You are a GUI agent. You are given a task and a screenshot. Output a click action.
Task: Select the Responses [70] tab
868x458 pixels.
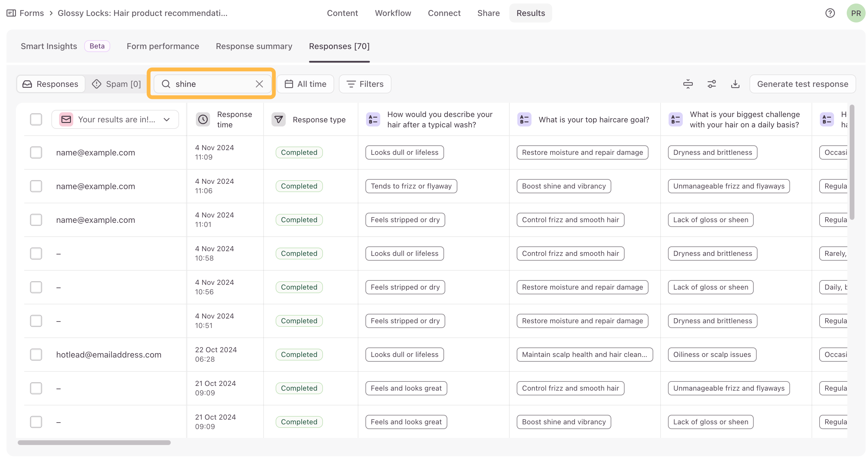pos(339,46)
